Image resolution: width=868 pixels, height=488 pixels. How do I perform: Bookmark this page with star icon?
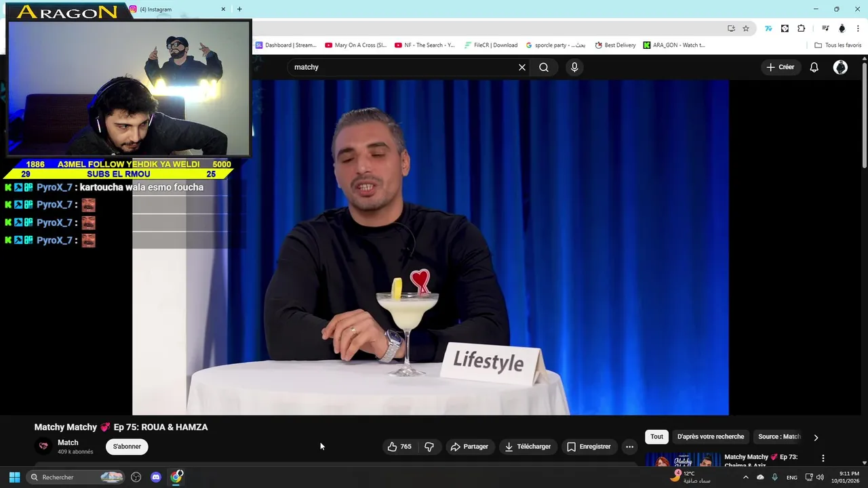(746, 28)
